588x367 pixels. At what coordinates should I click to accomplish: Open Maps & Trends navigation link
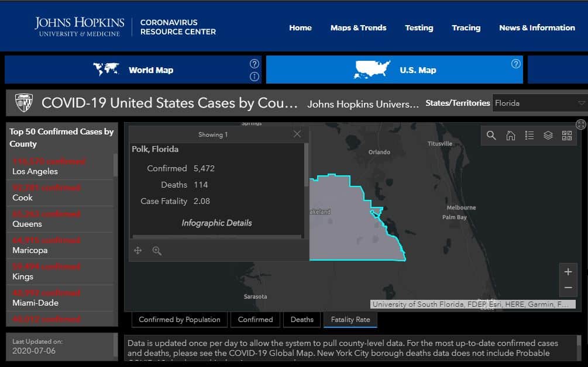point(358,27)
